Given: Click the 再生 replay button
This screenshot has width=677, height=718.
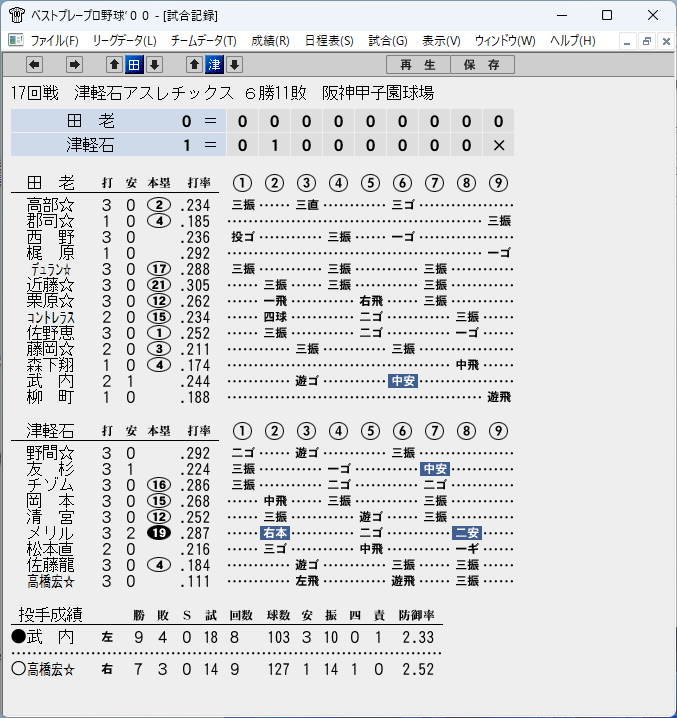Looking at the screenshot, I should coord(418,65).
